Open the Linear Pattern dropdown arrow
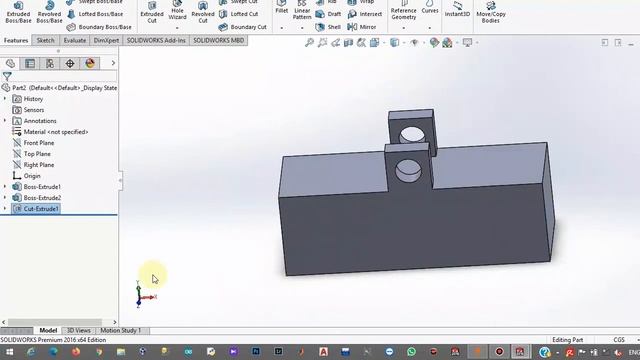Screen dimensions: 640x360 pyautogui.click(x=302, y=28)
